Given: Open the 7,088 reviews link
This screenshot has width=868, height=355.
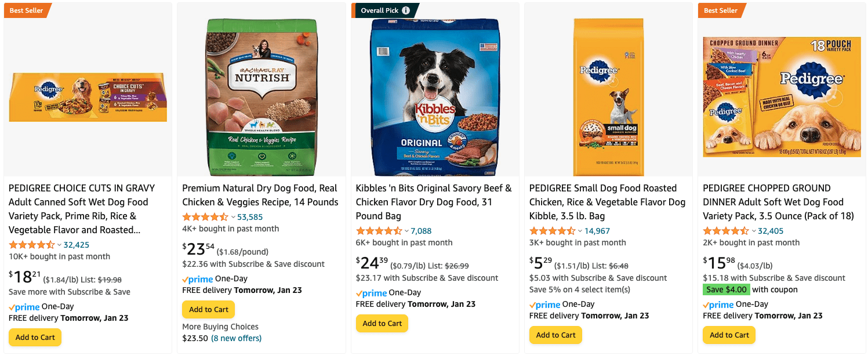Looking at the screenshot, I should click(421, 231).
